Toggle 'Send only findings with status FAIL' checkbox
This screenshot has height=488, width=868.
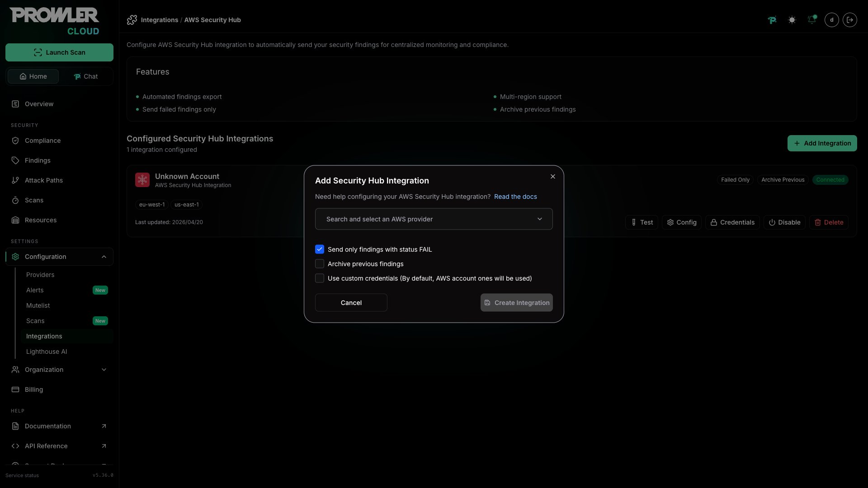[x=320, y=249]
